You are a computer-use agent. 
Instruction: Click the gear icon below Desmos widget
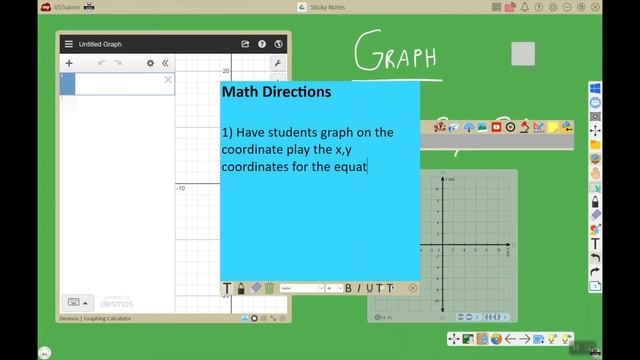point(254,318)
